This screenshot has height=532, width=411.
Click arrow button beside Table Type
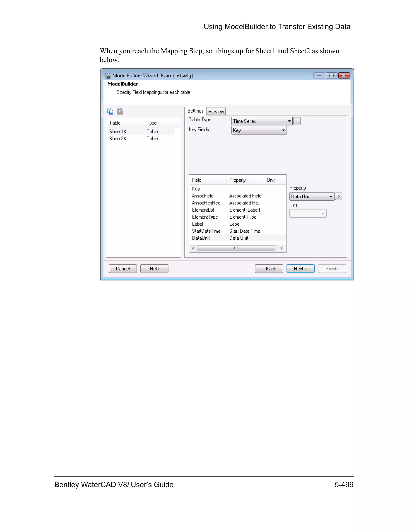click(x=297, y=121)
